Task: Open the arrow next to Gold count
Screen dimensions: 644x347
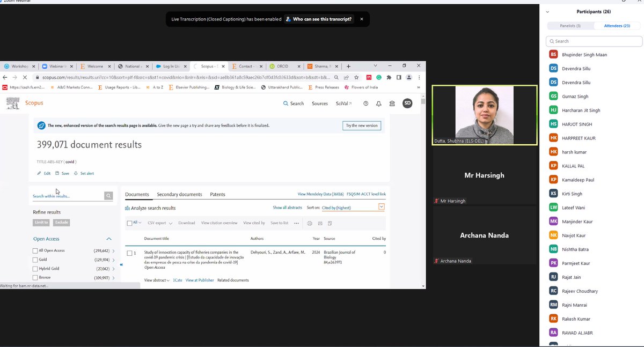Action: click(113, 260)
